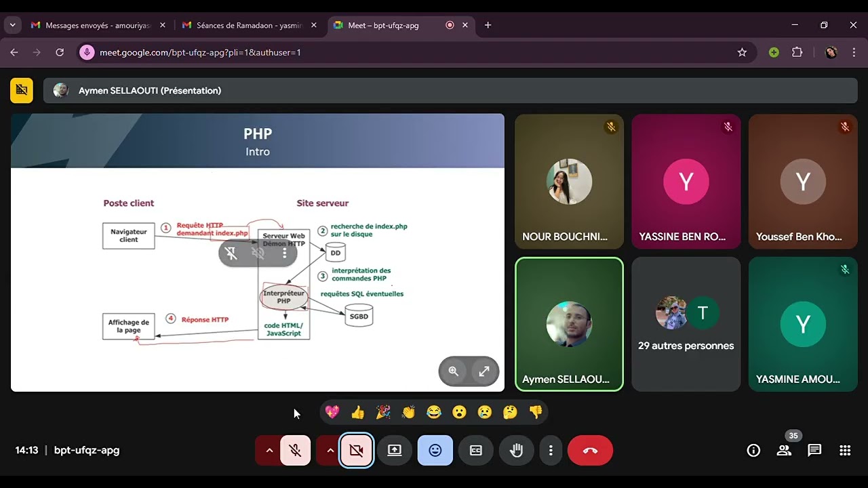Close the Messages envoyés tab
The width and height of the screenshot is (868, 488).
[162, 25]
